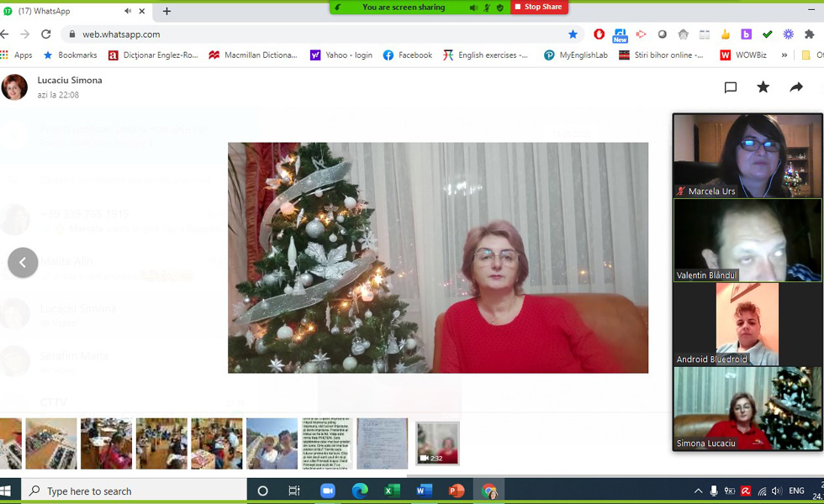Open the Dicționar Englez-Ro bookmark
Viewport: 824px width, 504px height.
153,55
